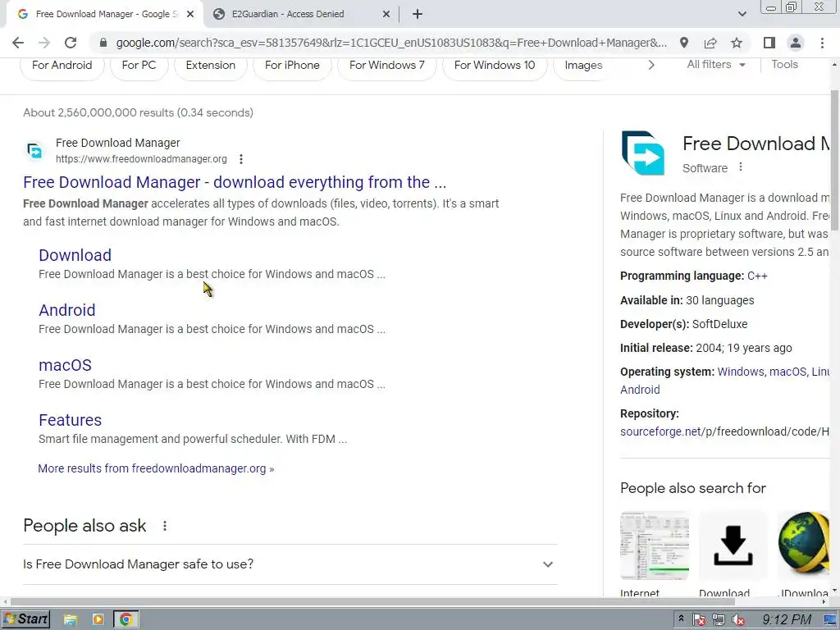Viewport: 840px width, 630px height.
Task: Select the For Windows 10 filter chip
Action: click(x=495, y=66)
